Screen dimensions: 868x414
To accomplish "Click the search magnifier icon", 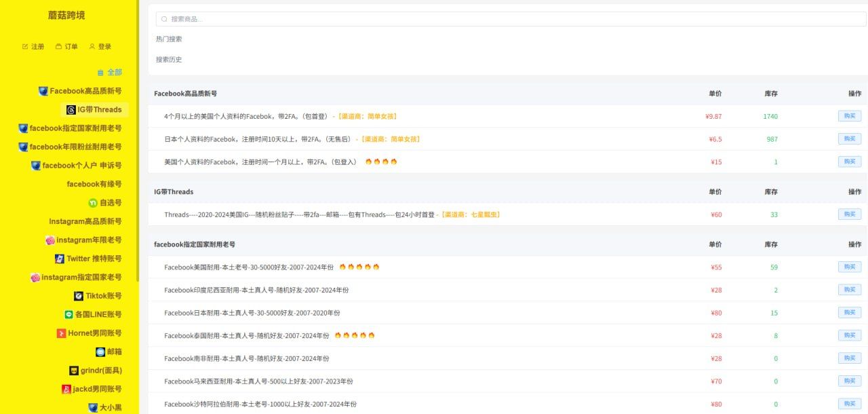I will 164,19.
